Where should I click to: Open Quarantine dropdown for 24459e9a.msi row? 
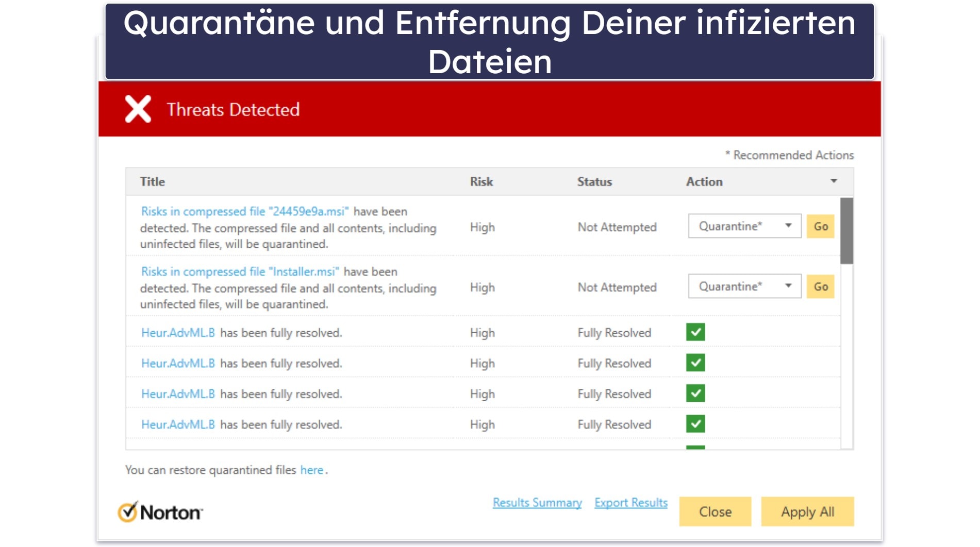click(x=744, y=226)
